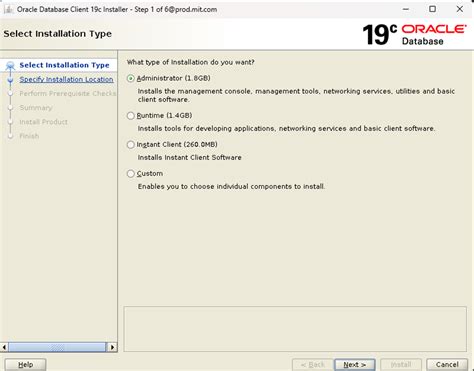Click the sidebar horizontal scrollbar thumb
Viewport: 474px width, 371px height.
pos(57,347)
